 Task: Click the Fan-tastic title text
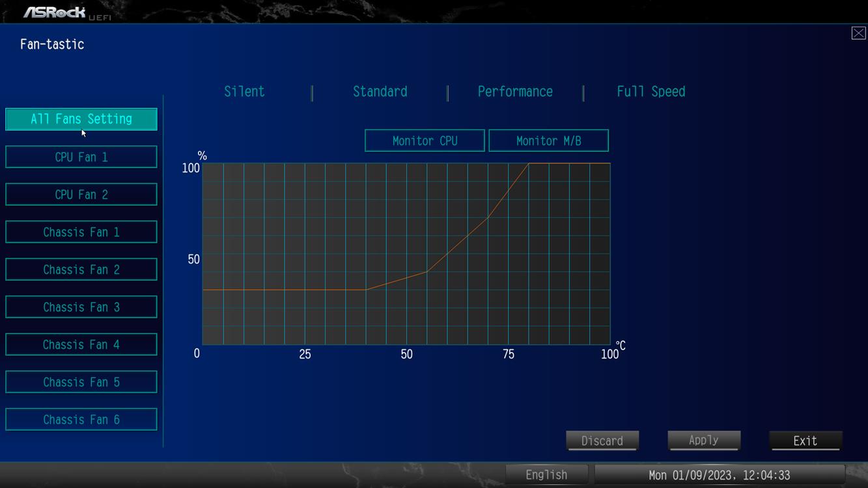(x=52, y=44)
